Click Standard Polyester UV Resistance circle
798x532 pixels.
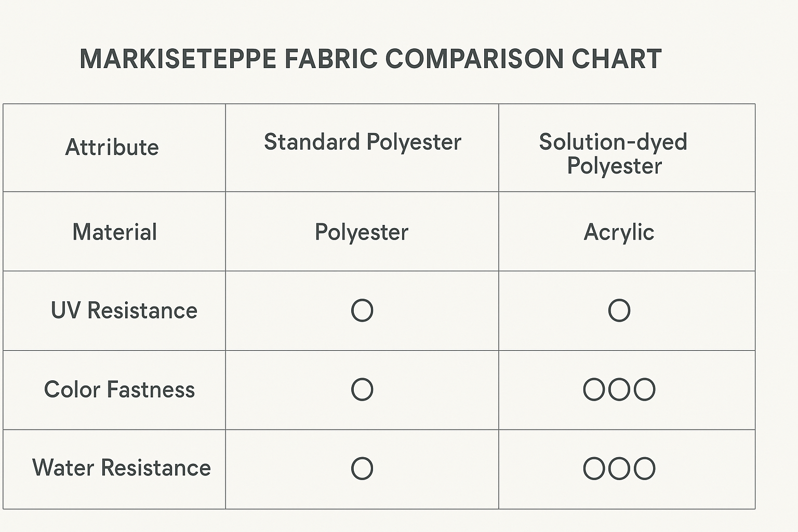click(362, 311)
